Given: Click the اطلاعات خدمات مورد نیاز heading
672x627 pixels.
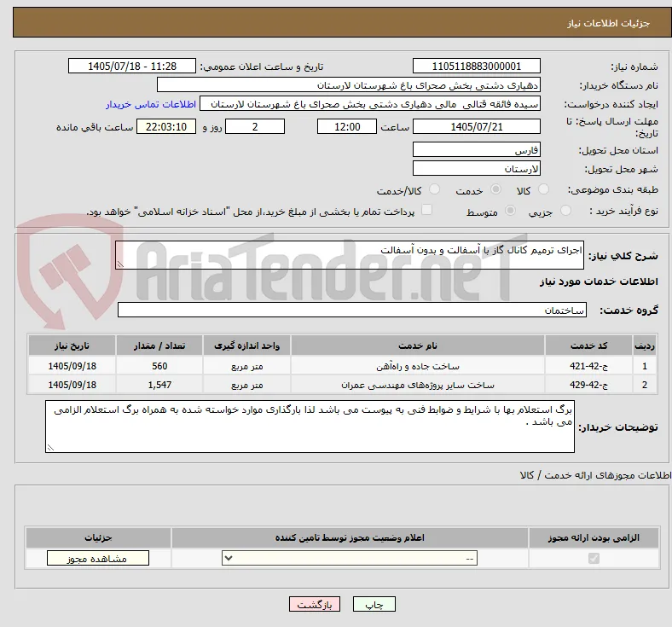Looking at the screenshot, I should (x=599, y=282).
